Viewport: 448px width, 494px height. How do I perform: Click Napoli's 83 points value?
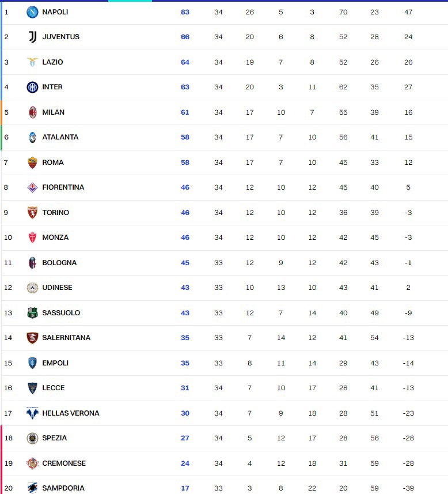(x=185, y=12)
